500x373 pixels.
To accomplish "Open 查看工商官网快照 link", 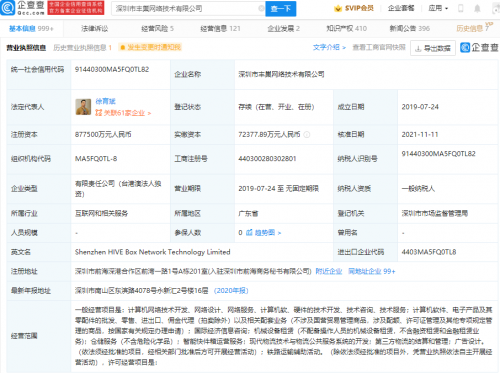I will [x=379, y=47].
